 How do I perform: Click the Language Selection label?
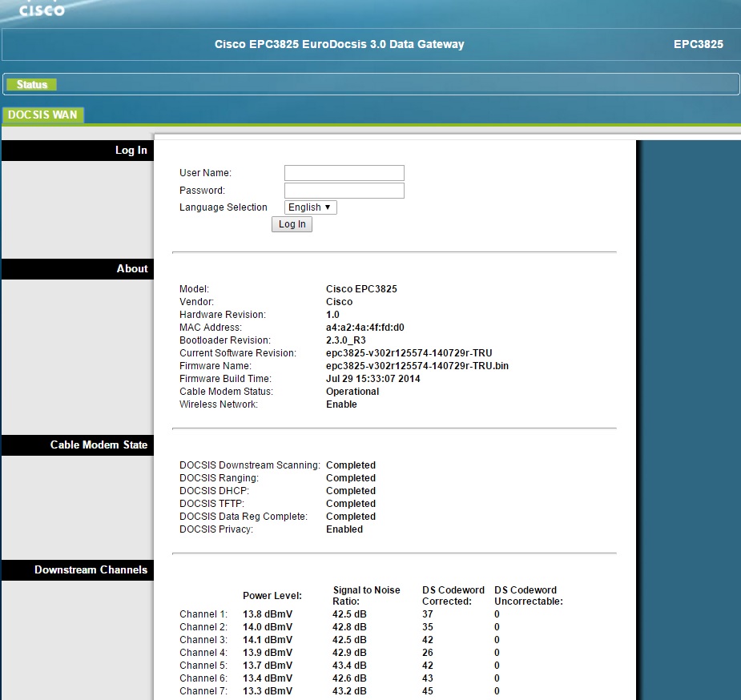(x=223, y=207)
